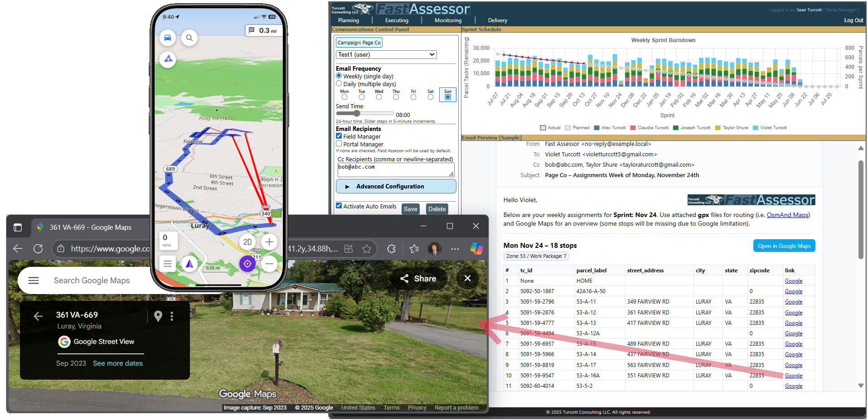
Task: Click the Log Out link
Action: [853, 20]
